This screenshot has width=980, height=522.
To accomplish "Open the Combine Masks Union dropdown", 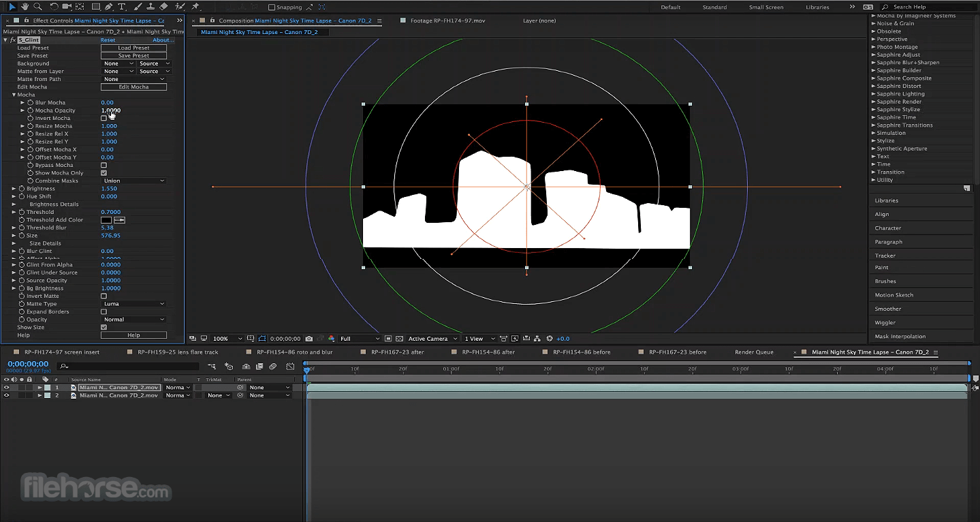I will pos(133,181).
